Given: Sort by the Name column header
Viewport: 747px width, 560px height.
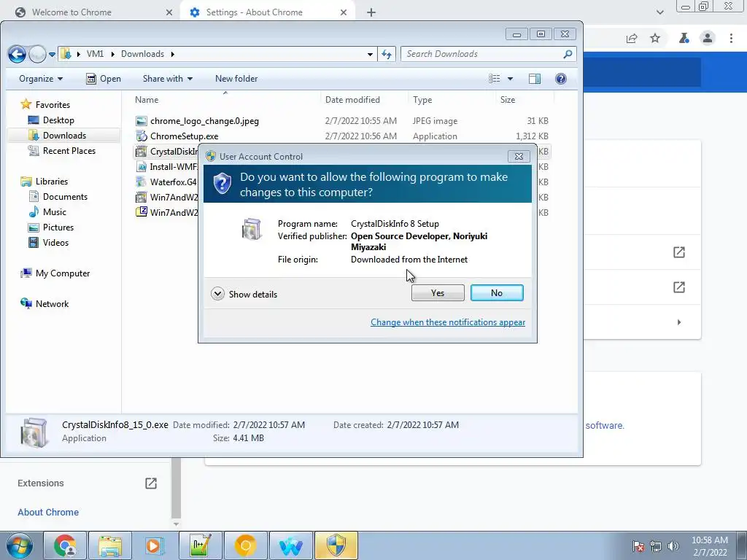Looking at the screenshot, I should (225, 99).
